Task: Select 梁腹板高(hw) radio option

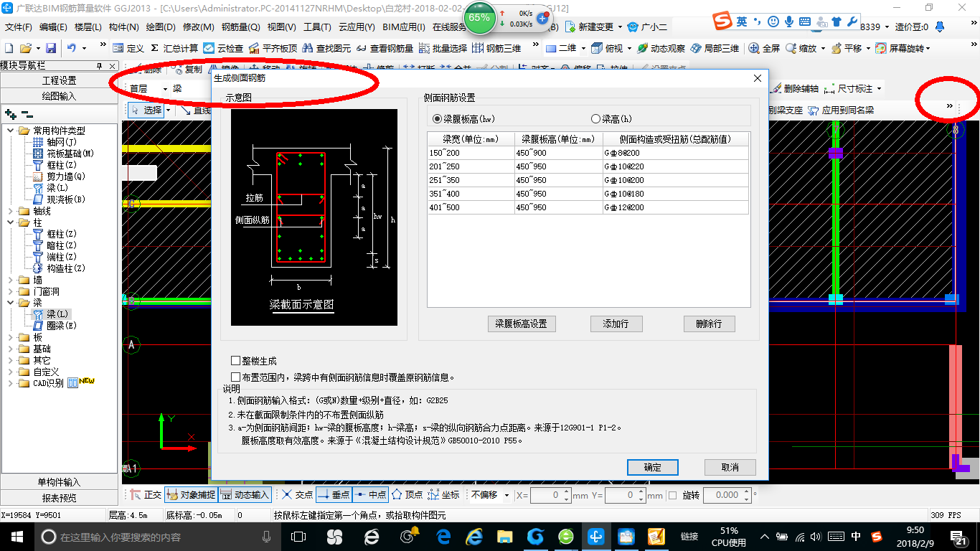Action: [437, 119]
